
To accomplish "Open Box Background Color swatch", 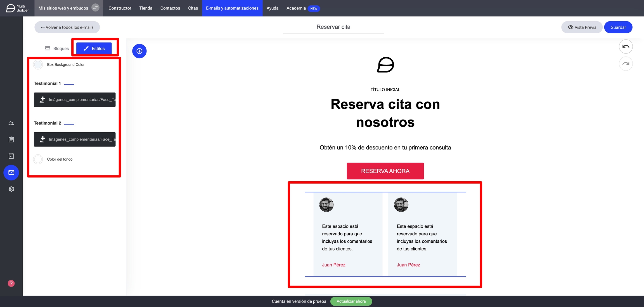I will [38, 65].
